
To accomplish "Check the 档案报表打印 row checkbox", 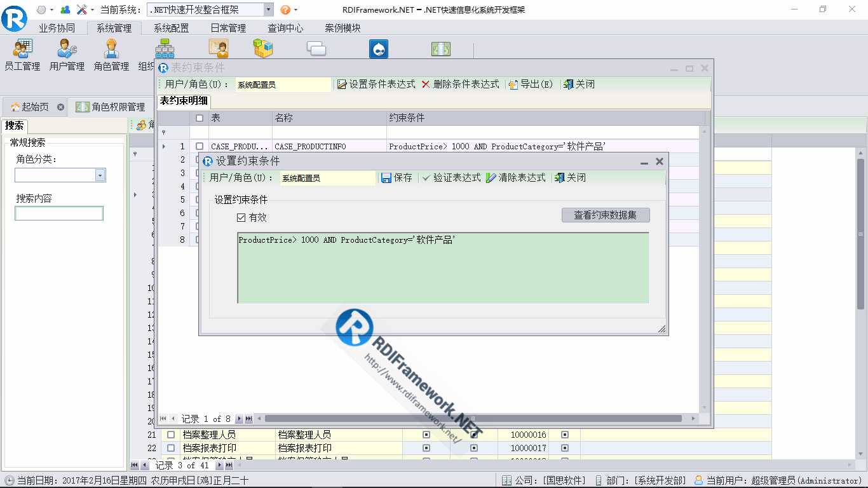I will pyautogui.click(x=170, y=448).
